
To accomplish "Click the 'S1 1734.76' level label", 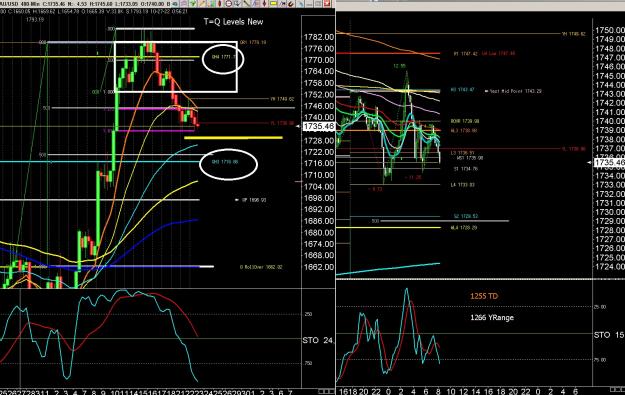I will pyautogui.click(x=466, y=169).
